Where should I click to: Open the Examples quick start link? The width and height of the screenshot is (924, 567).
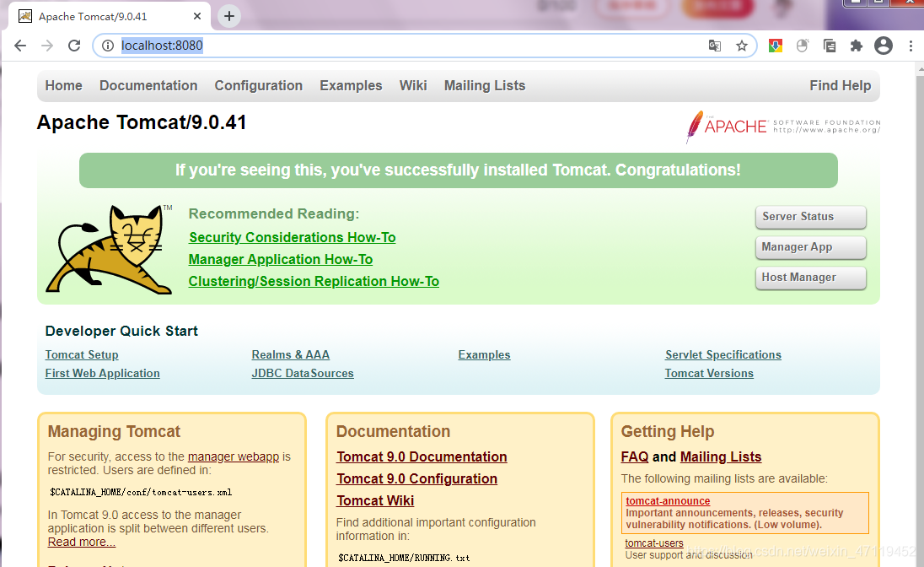click(x=485, y=354)
